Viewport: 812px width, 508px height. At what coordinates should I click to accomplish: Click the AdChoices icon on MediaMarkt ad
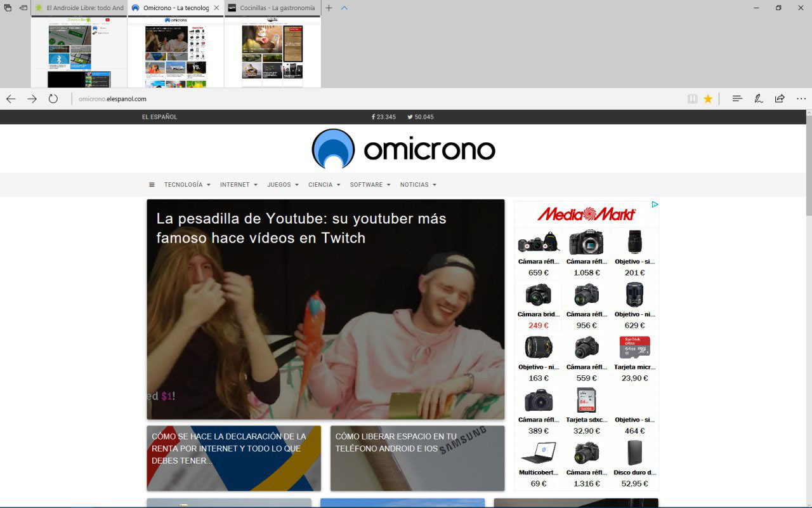point(655,204)
